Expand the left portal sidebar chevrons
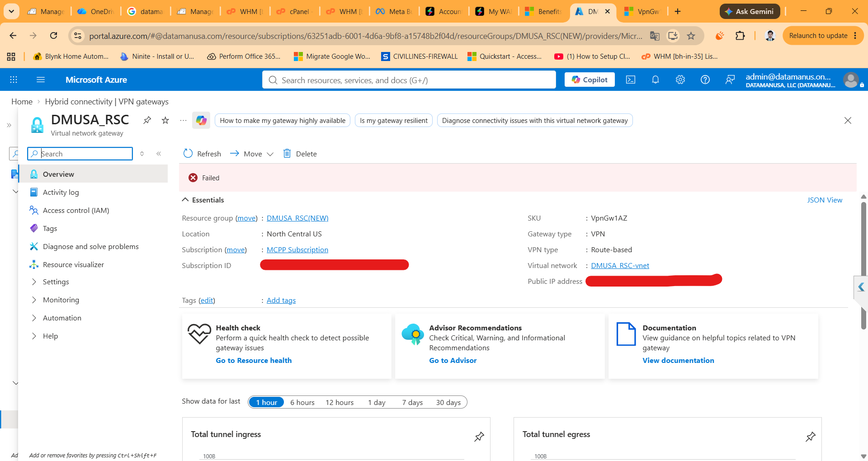868x461 pixels. 9,125
